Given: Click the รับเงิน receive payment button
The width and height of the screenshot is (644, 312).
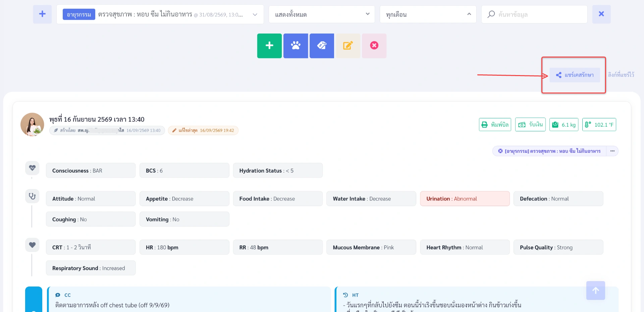Looking at the screenshot, I should pyautogui.click(x=530, y=125).
